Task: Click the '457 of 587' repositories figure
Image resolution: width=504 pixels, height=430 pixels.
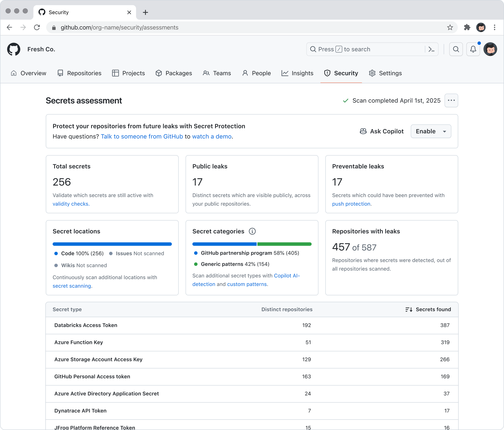Action: (x=354, y=247)
